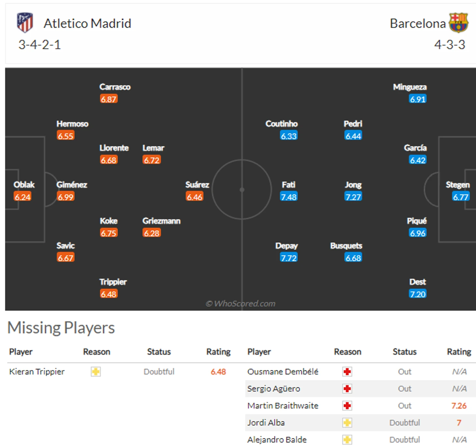Select Ansu Fati on the pitch
Viewport: 476px width, 448px height.
point(289,185)
